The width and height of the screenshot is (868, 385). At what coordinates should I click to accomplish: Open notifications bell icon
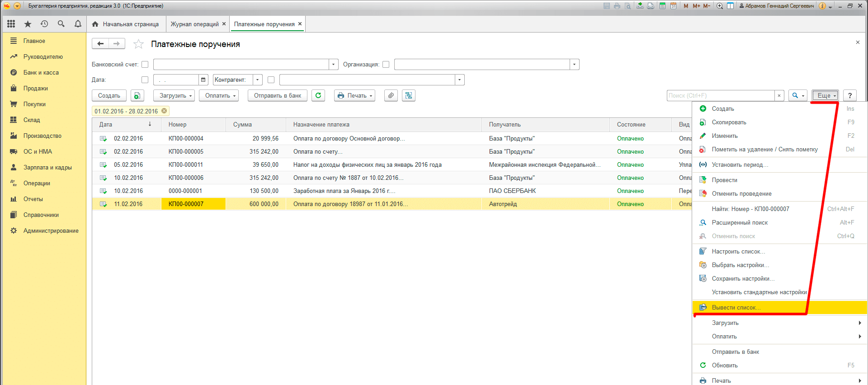point(78,24)
